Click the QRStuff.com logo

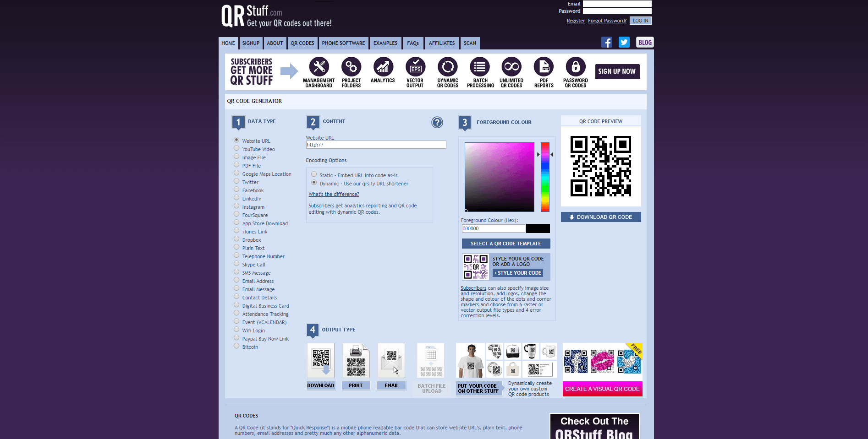pyautogui.click(x=276, y=16)
